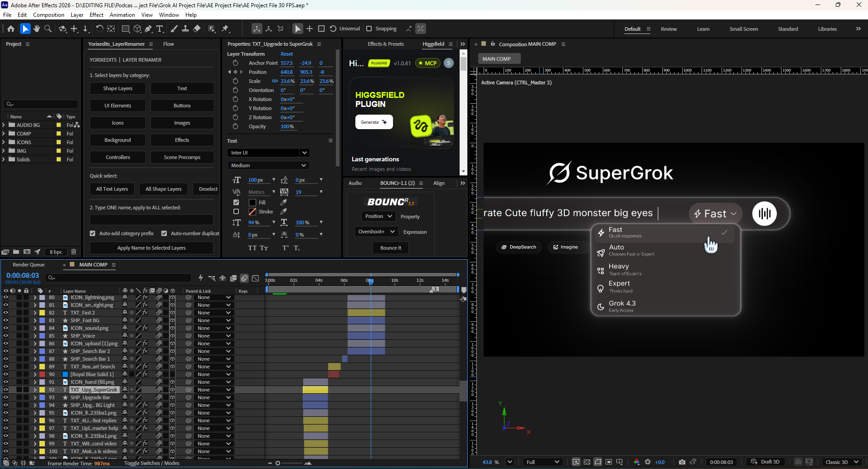Viewport: 868px width, 469px height.
Task: Click the Opacity stopwatch icon
Action: point(235,126)
